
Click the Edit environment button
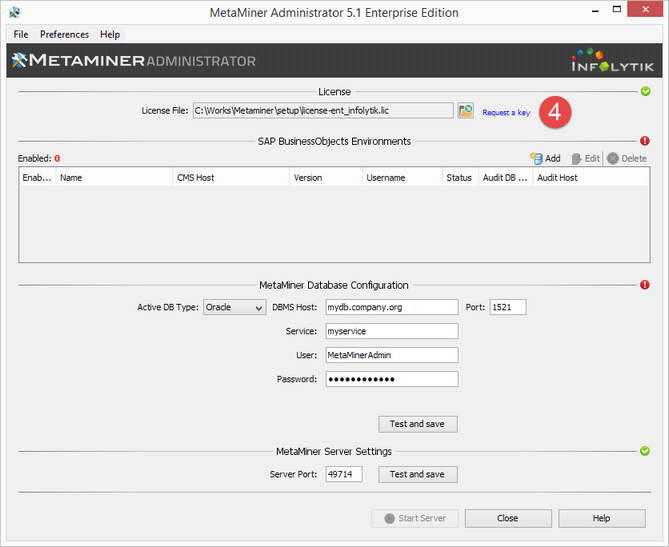click(x=586, y=158)
